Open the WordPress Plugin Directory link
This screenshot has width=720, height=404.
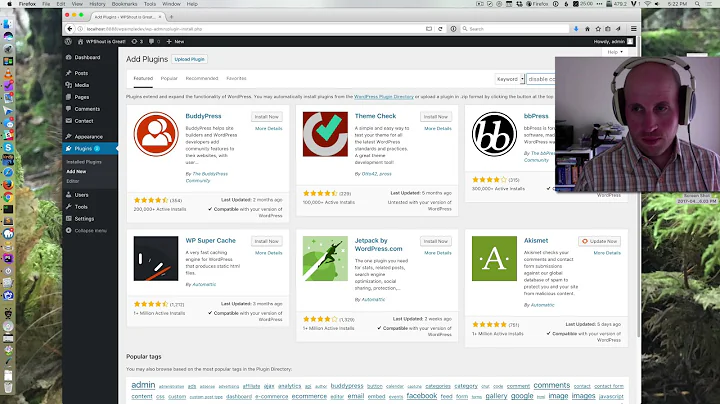384,97
